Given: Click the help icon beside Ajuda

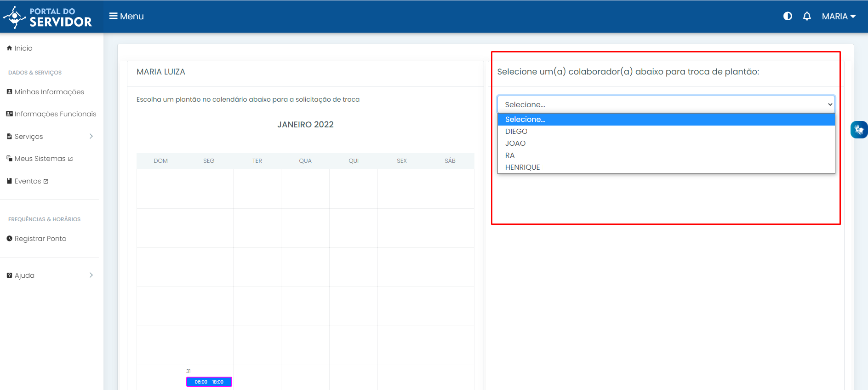Looking at the screenshot, I should pyautogui.click(x=9, y=275).
